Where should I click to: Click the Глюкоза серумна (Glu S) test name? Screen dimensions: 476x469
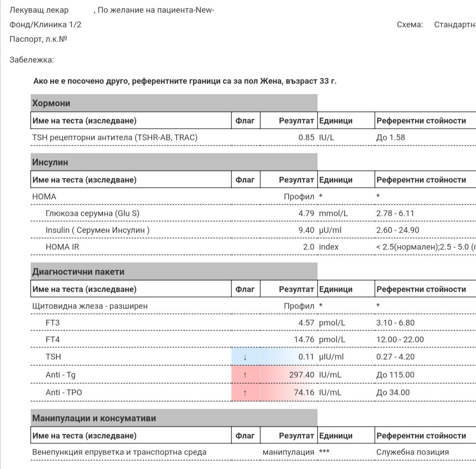point(92,214)
